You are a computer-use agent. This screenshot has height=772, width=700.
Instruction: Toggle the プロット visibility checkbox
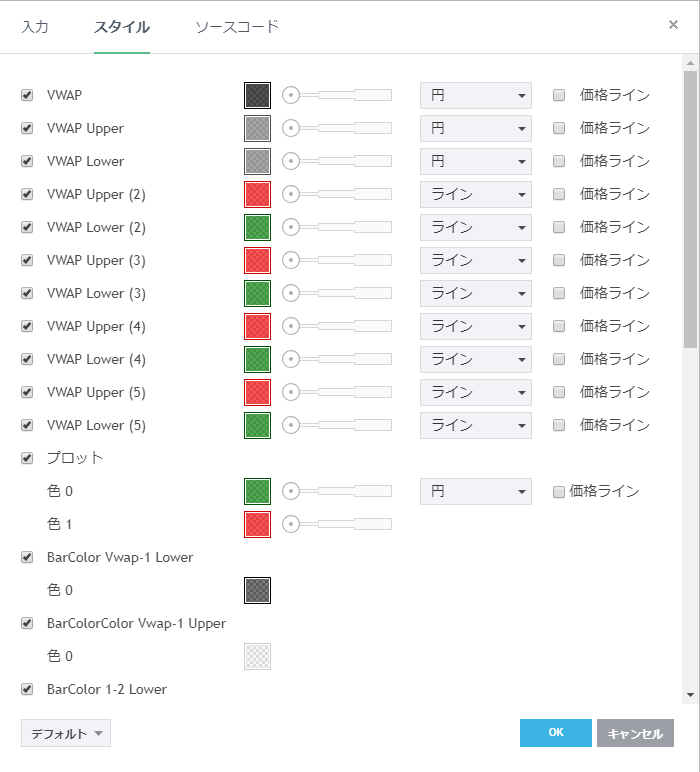27,458
